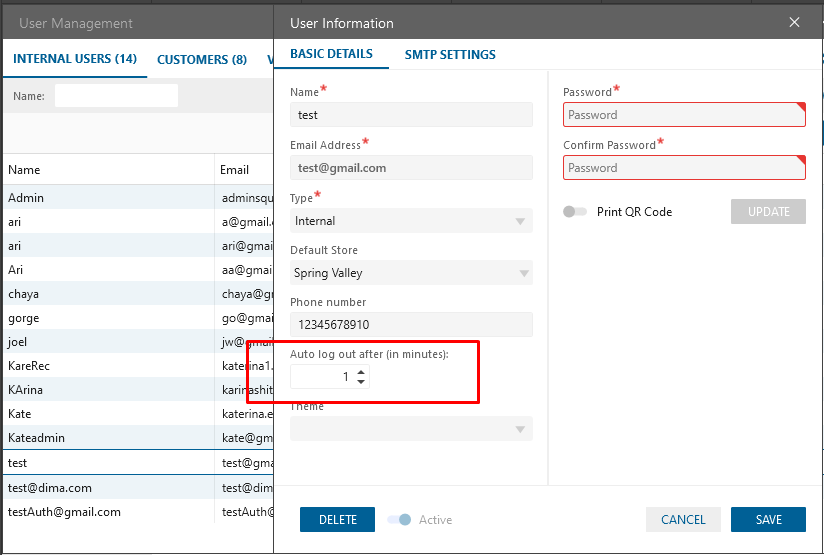Close the User Information dialog
This screenshot has width=824, height=555.
point(794,23)
